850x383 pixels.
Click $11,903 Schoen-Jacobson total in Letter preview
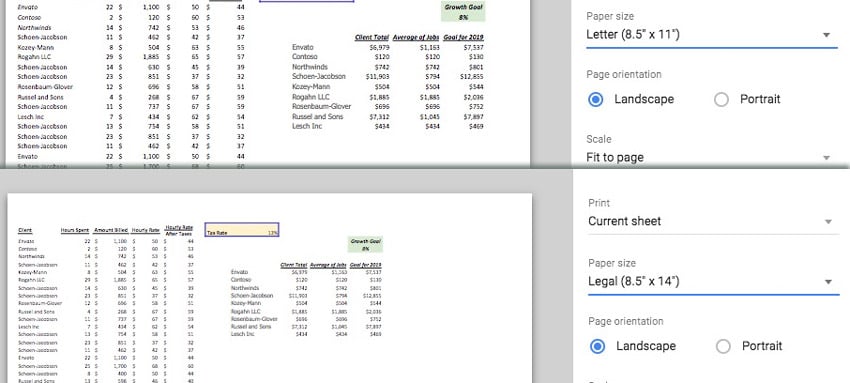click(x=378, y=77)
